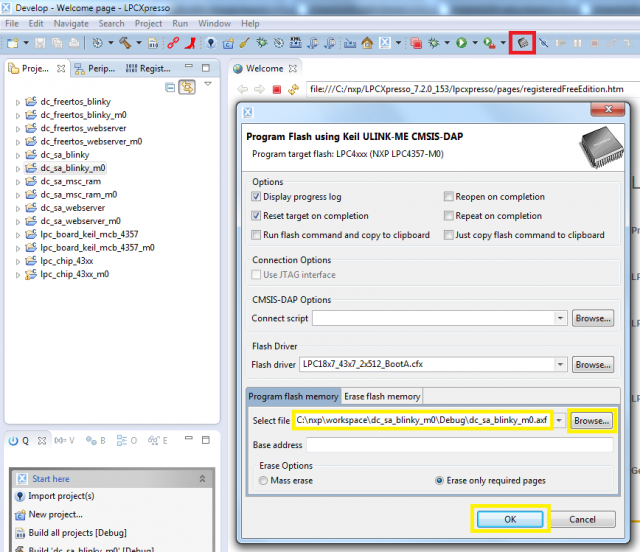Viewport: 640px width, 552px height.
Task: Click Collapse All icon in Project Explorer
Action: coord(170,87)
